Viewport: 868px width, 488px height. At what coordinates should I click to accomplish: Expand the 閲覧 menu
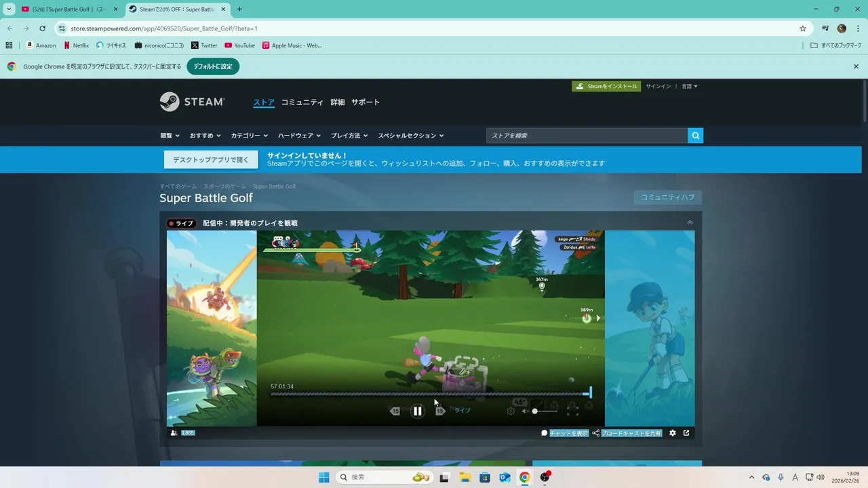coord(170,136)
